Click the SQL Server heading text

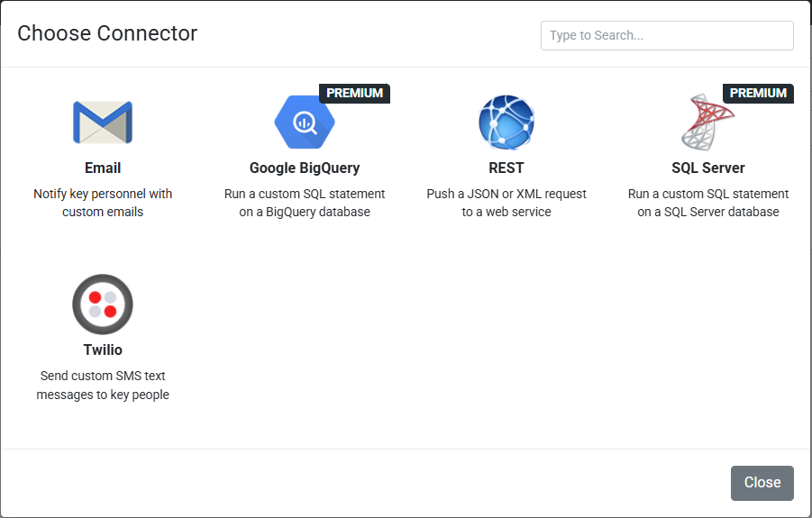pos(708,168)
